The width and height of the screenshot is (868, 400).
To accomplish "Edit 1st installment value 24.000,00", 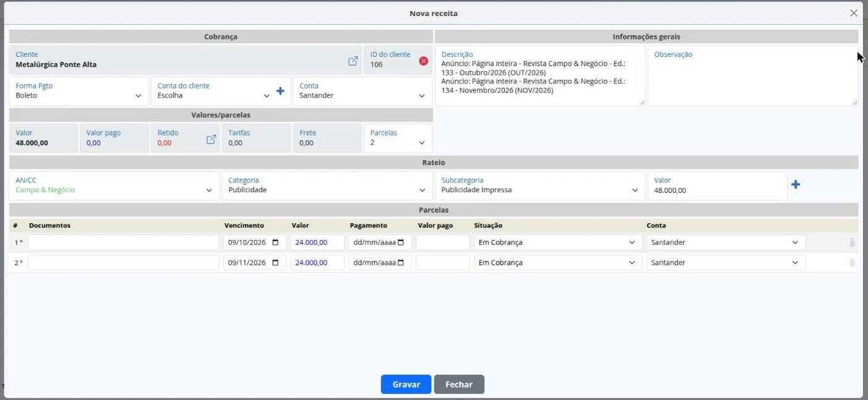I will point(317,242).
